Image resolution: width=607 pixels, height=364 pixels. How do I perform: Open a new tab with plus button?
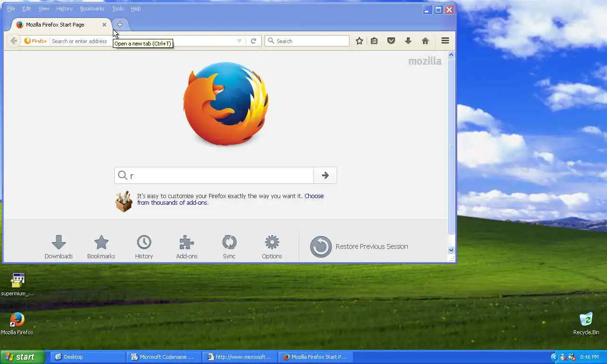click(120, 25)
